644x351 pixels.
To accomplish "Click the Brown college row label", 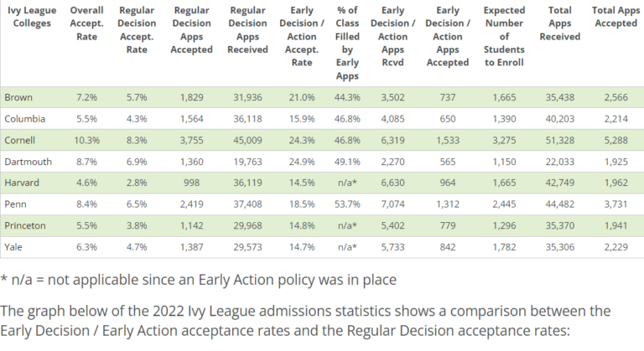I will (18, 97).
